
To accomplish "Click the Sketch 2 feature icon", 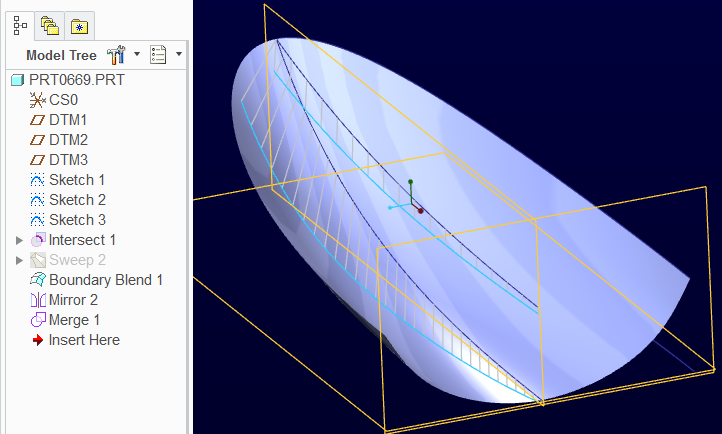I will 37,200.
